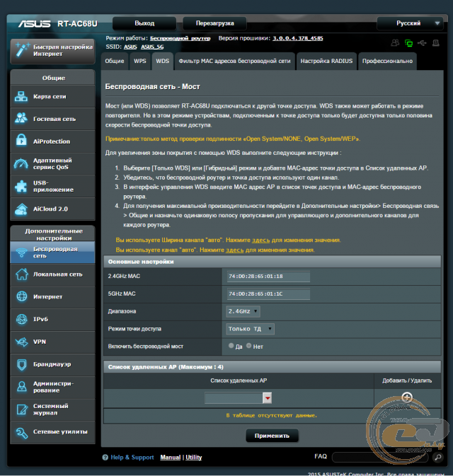Click Help & Support text link
This screenshot has height=476, width=453.
point(132,457)
